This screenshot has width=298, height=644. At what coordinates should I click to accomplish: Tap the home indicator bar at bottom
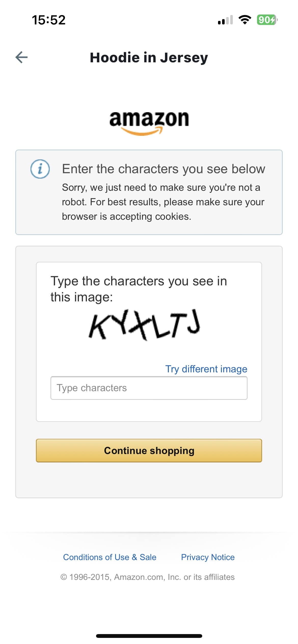[149, 636]
